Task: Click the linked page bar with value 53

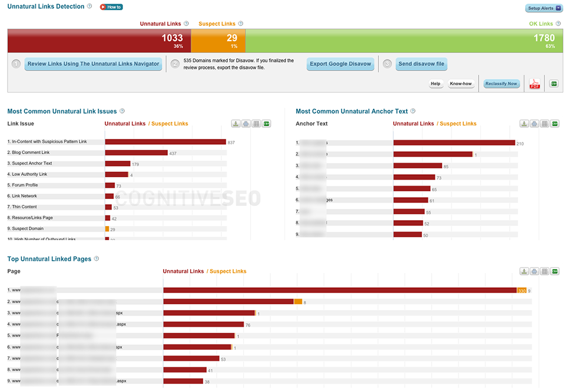Action: [191, 358]
